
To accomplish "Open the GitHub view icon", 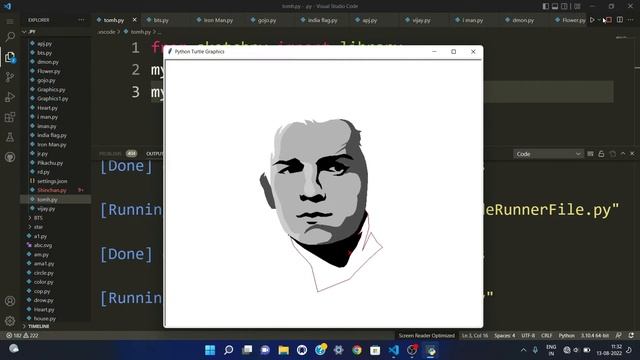I will (x=10, y=157).
